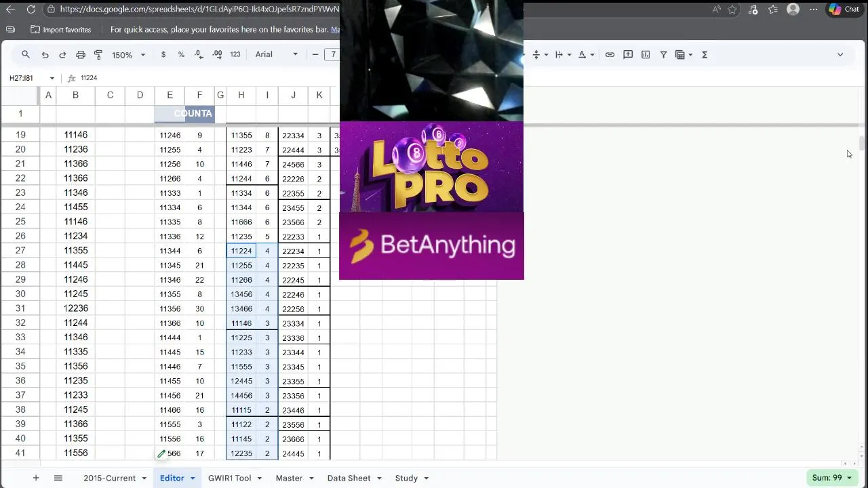Print the spreadsheet

[80, 54]
